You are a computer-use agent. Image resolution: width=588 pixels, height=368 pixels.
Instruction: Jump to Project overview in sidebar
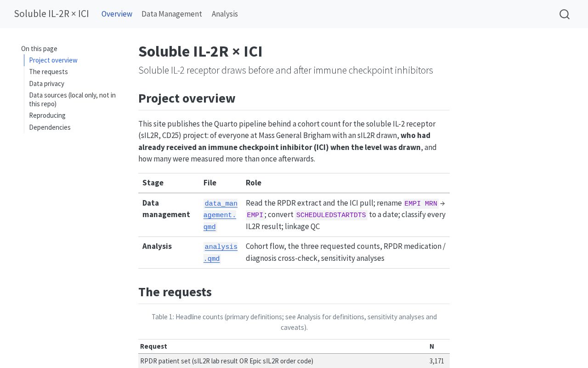(x=53, y=60)
